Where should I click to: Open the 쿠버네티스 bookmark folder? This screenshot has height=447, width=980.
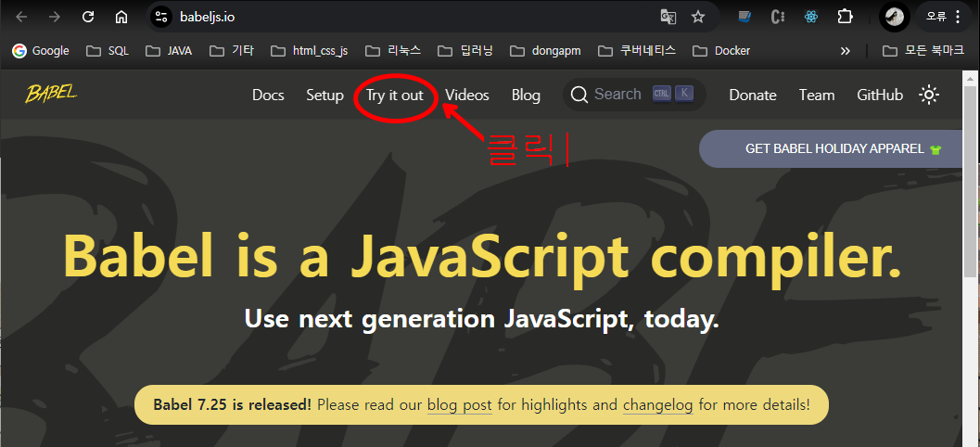637,51
